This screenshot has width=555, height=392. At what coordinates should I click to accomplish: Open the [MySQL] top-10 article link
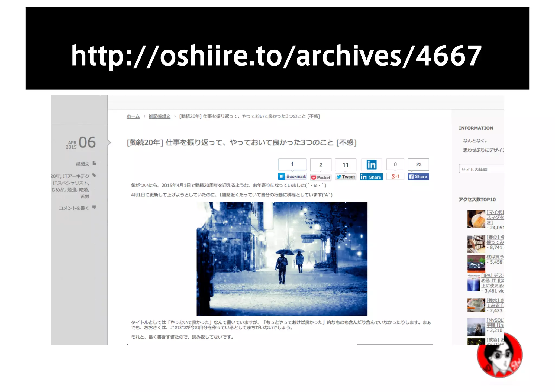[495, 323]
